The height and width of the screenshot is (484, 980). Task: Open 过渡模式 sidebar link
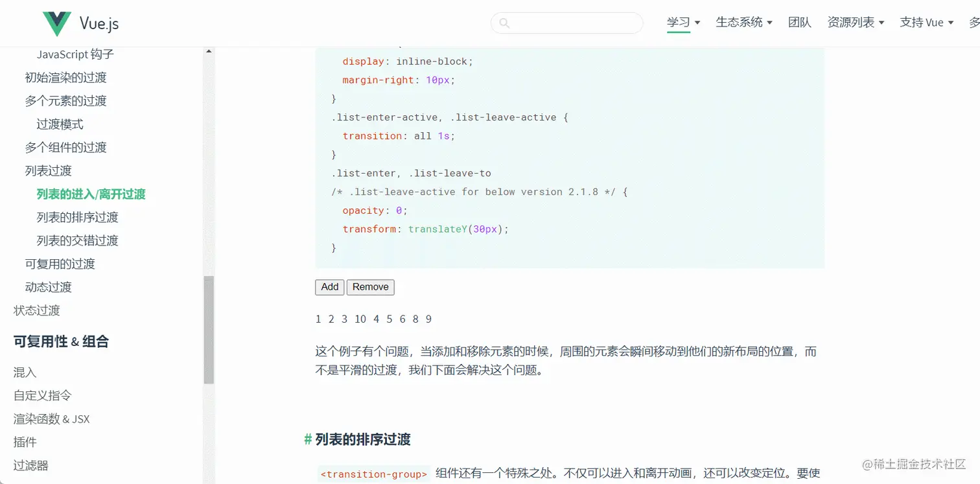60,124
